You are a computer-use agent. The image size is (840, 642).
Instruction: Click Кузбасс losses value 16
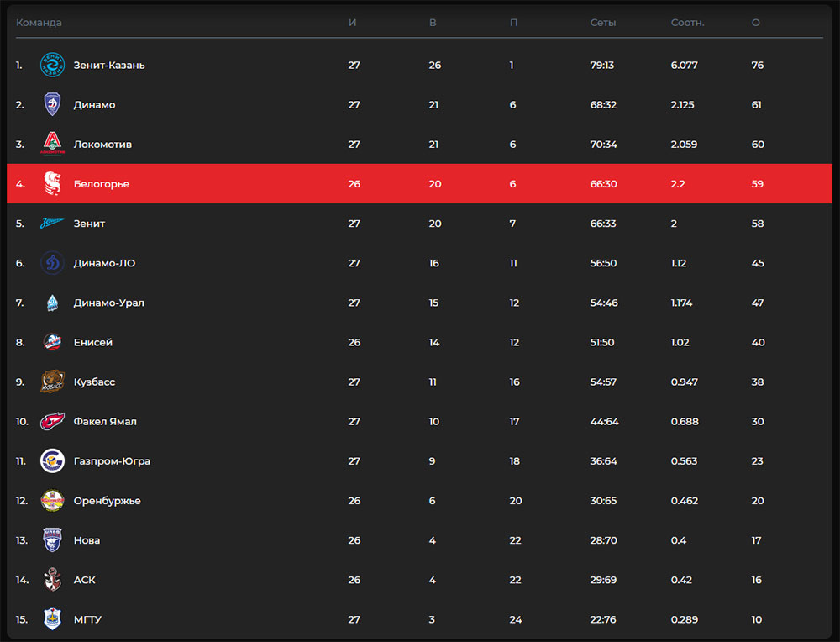click(x=514, y=382)
